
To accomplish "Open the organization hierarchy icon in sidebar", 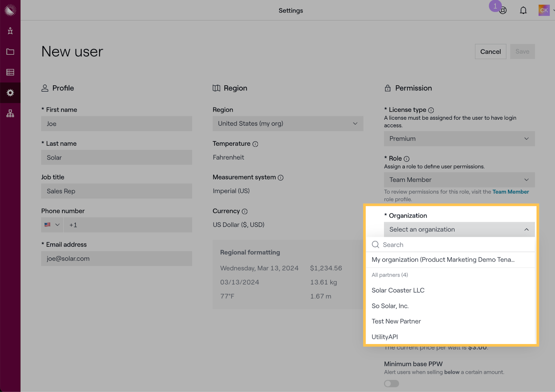I will pos(10,113).
